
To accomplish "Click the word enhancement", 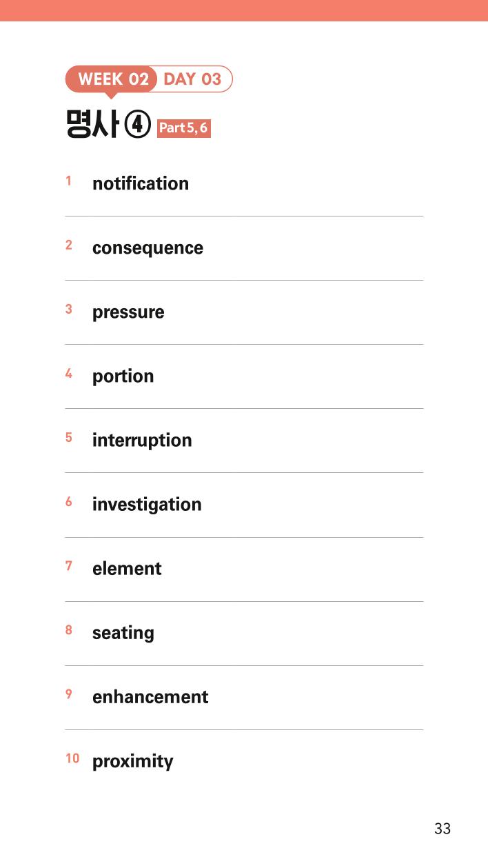I will click(150, 697).
